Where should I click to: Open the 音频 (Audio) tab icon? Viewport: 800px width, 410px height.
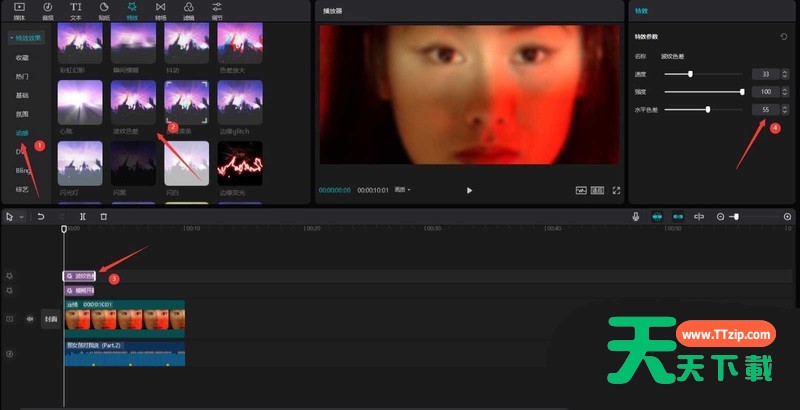pyautogui.click(x=48, y=9)
